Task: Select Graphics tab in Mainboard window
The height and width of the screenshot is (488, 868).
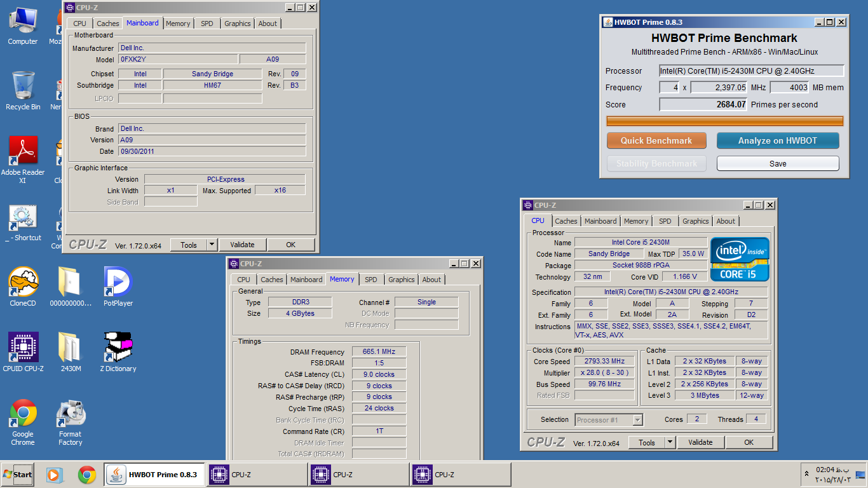Action: coord(238,24)
